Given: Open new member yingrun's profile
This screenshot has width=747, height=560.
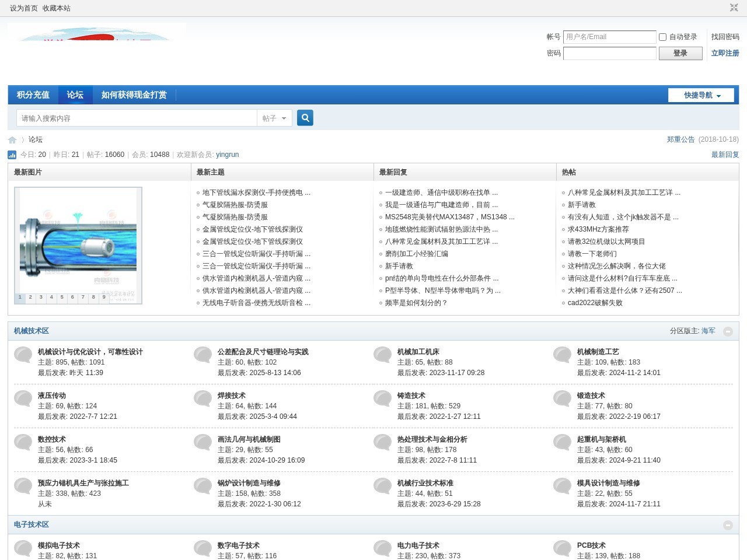Looking at the screenshot, I should (228, 155).
